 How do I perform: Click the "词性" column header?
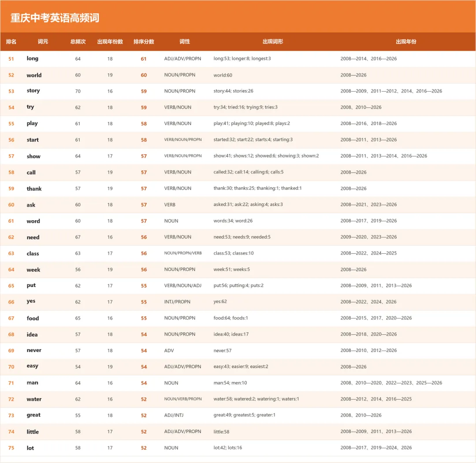click(185, 41)
